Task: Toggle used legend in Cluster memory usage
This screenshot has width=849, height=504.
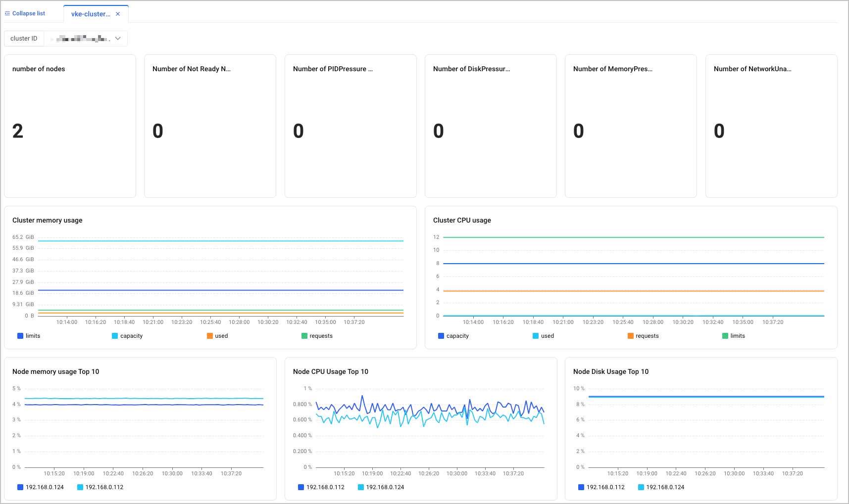Action: (x=217, y=336)
